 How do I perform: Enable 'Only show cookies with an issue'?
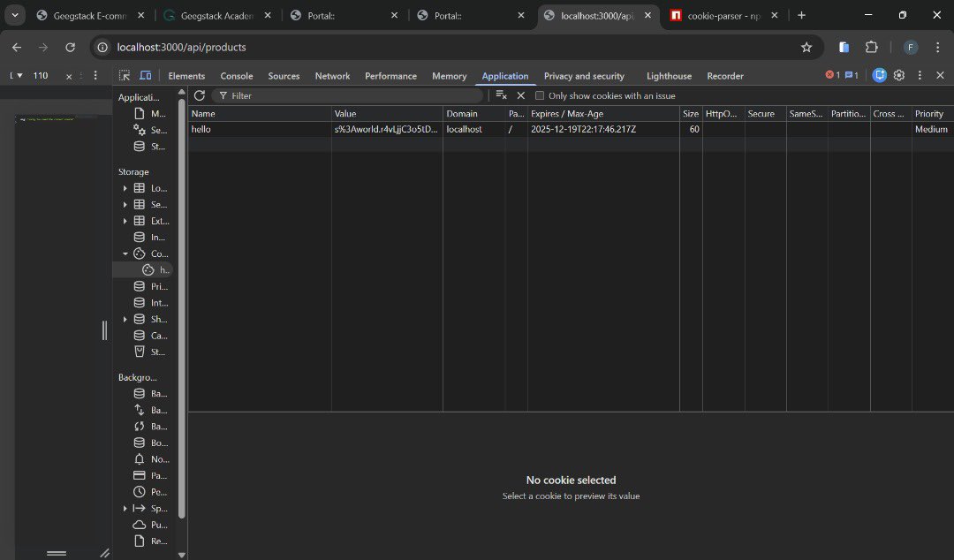click(540, 95)
